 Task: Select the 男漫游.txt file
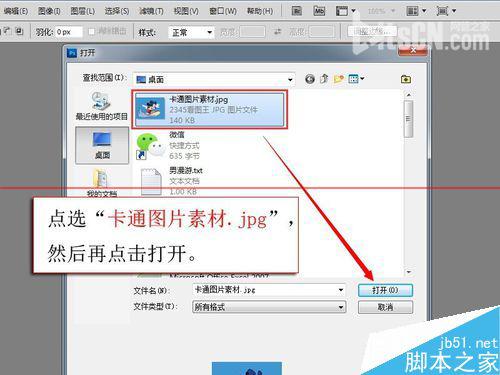click(171, 181)
